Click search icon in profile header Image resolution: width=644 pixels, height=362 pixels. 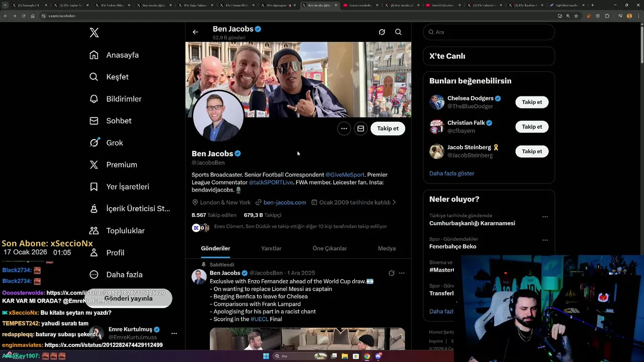pyautogui.click(x=398, y=32)
